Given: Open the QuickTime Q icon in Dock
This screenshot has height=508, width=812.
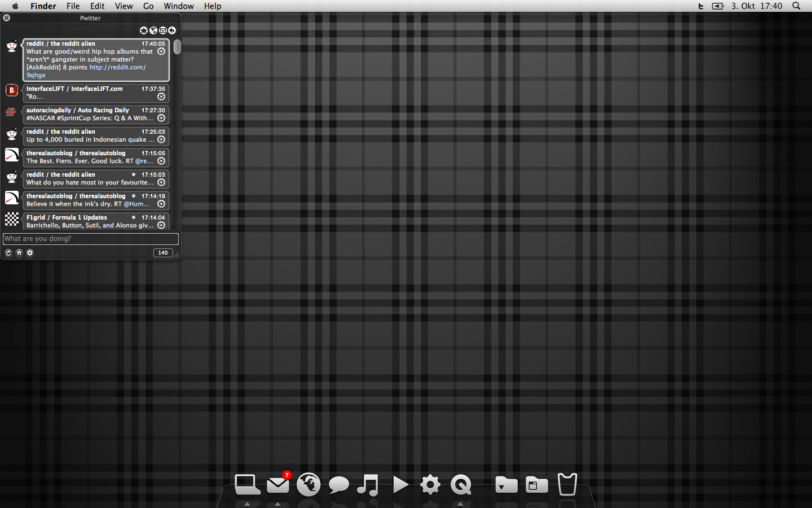Looking at the screenshot, I should tap(461, 484).
